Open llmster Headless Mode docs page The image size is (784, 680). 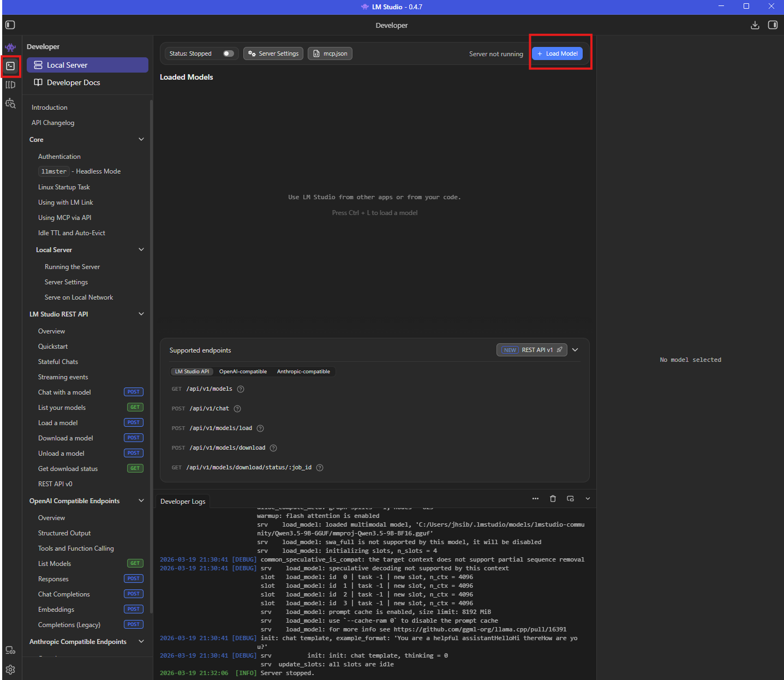pyautogui.click(x=80, y=171)
